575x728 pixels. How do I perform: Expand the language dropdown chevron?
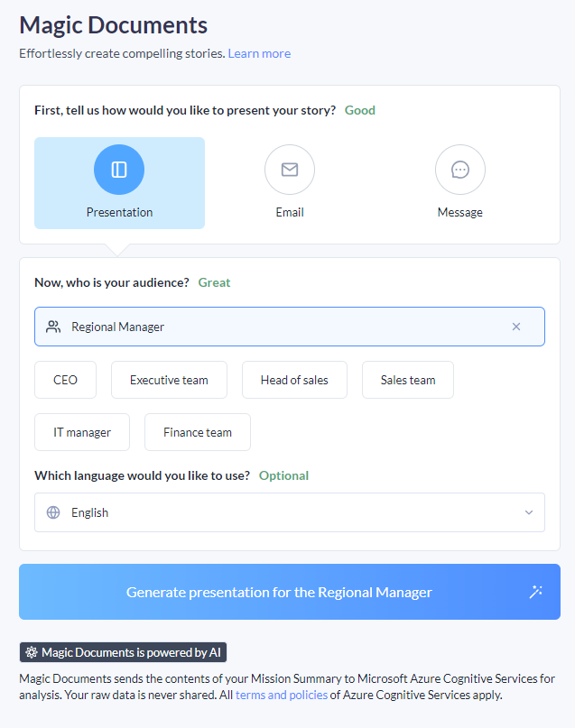point(529,512)
